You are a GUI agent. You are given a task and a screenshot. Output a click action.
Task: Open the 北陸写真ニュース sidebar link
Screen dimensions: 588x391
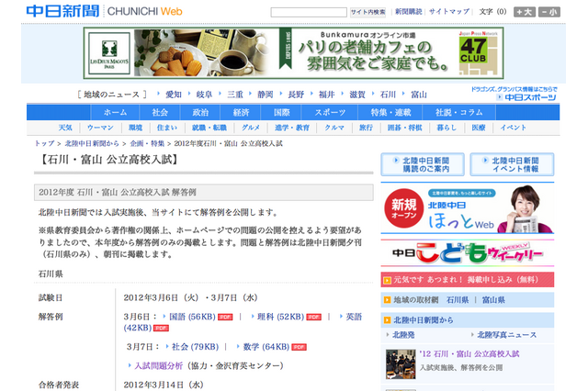[506, 335]
